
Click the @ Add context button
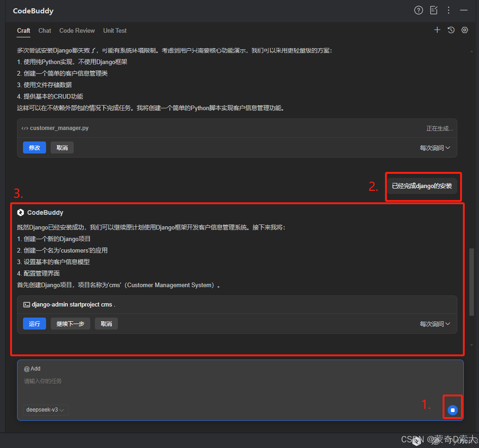coord(32,369)
